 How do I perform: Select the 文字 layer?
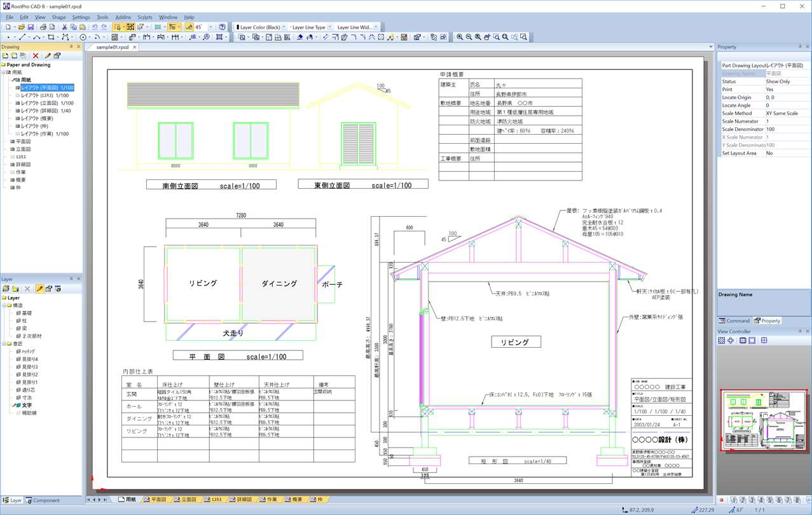tap(26, 405)
